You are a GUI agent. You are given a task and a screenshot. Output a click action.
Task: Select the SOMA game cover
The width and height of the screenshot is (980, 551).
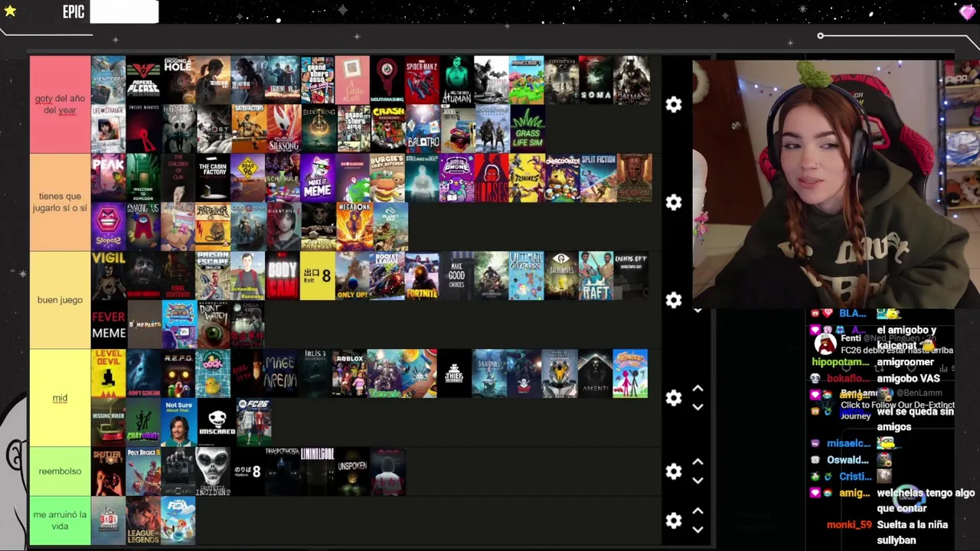click(596, 80)
